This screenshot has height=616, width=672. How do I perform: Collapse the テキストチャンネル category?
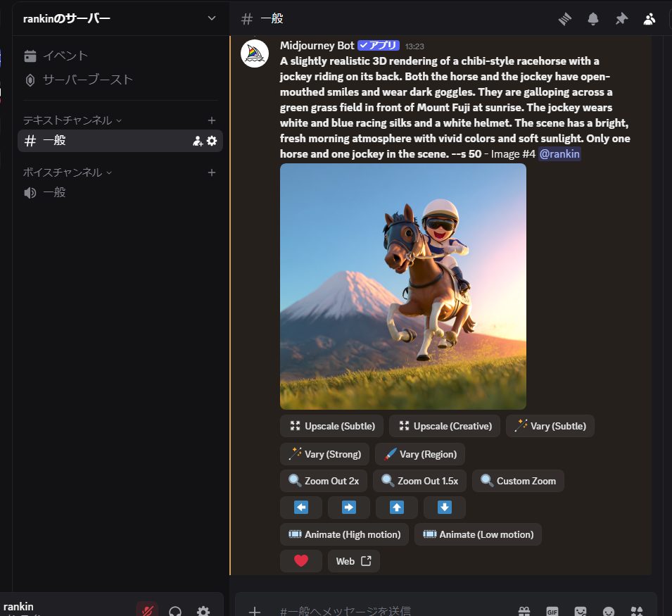[72, 120]
